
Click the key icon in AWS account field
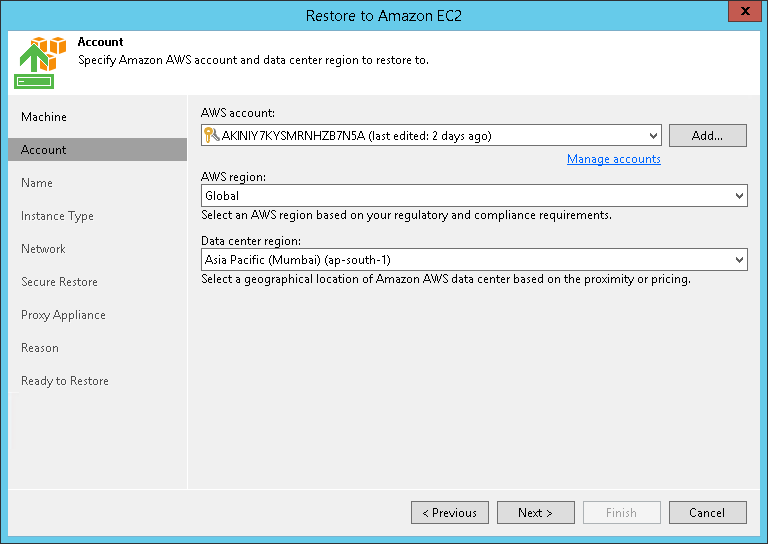point(211,136)
